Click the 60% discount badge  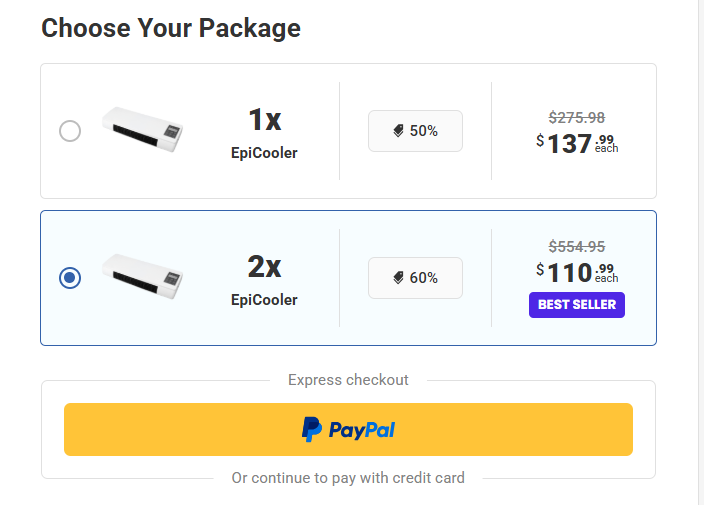tap(415, 278)
